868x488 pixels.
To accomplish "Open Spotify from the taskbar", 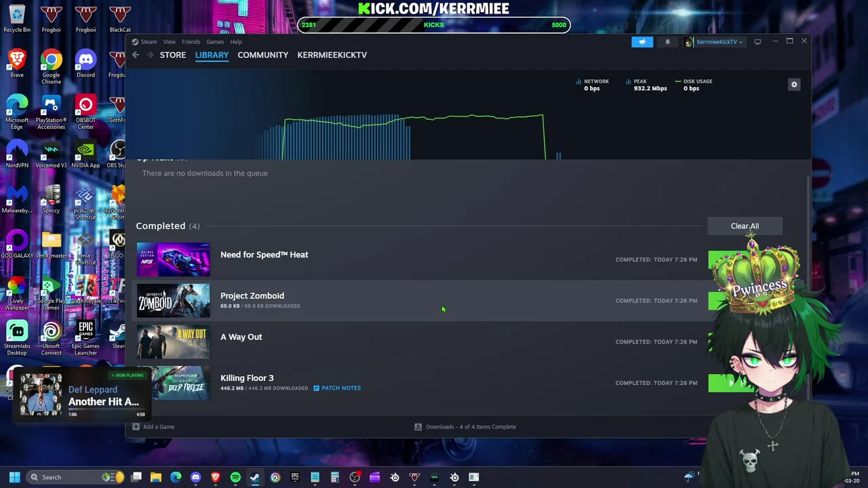I will tap(235, 477).
